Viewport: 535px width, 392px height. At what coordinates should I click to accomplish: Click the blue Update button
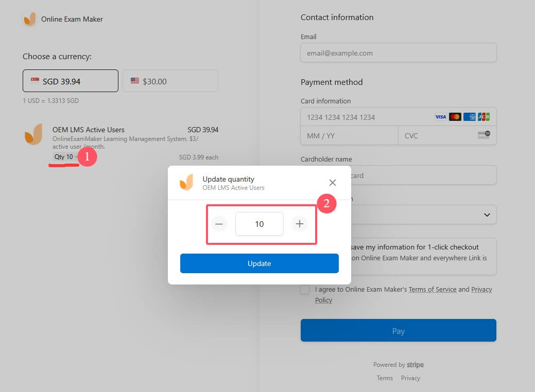point(259,263)
